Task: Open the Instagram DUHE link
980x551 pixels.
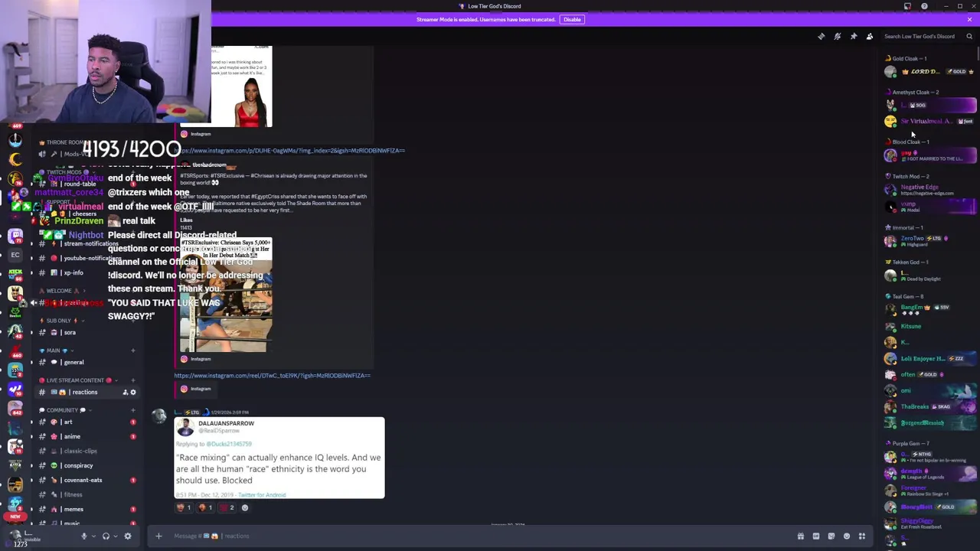Action: pos(291,150)
